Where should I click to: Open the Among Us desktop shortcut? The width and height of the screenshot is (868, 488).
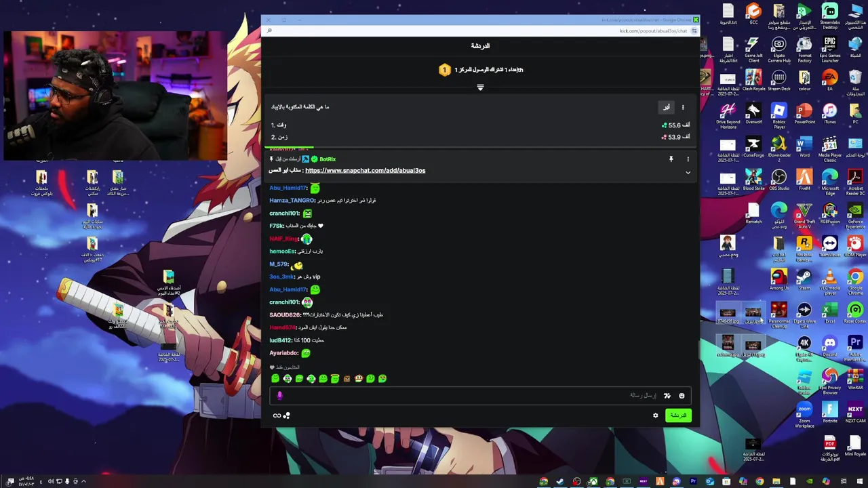tap(778, 279)
